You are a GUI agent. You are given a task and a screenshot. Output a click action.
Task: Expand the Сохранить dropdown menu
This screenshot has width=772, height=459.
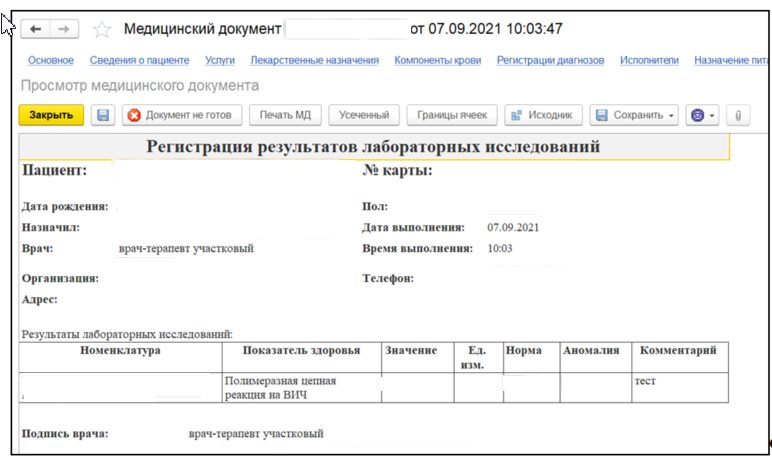[671, 115]
